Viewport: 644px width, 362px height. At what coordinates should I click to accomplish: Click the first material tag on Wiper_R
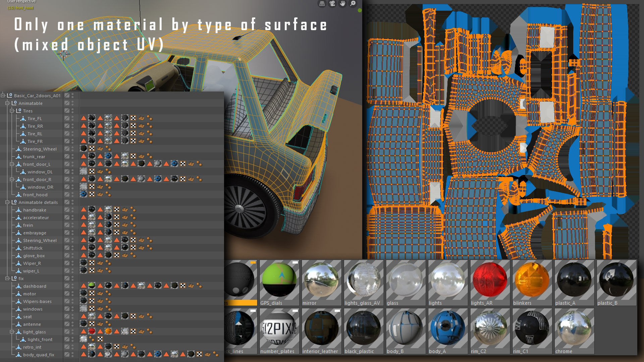(84, 263)
